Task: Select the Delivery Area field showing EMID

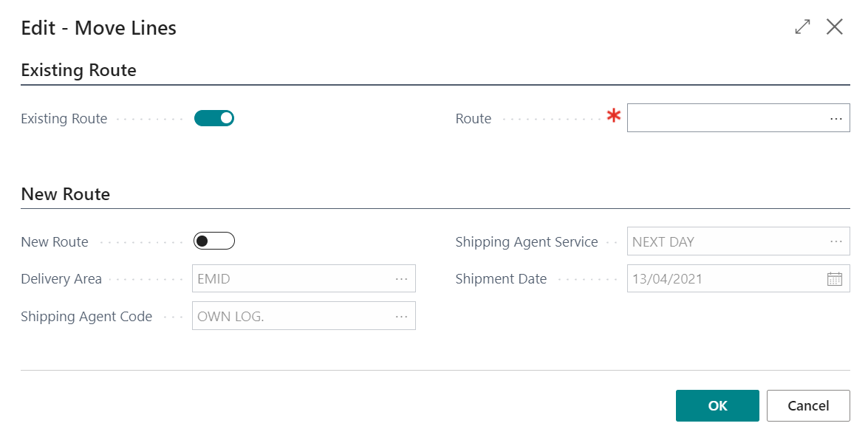Action: coord(292,279)
